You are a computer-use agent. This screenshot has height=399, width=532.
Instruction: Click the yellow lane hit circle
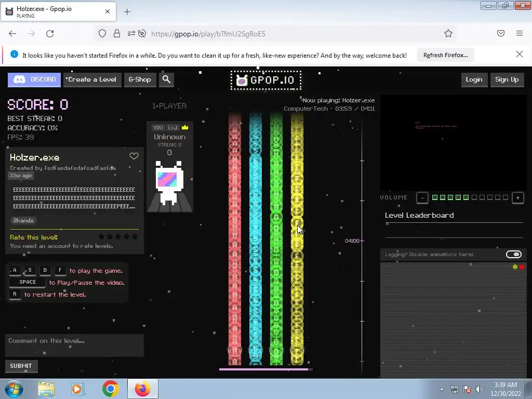(297, 350)
